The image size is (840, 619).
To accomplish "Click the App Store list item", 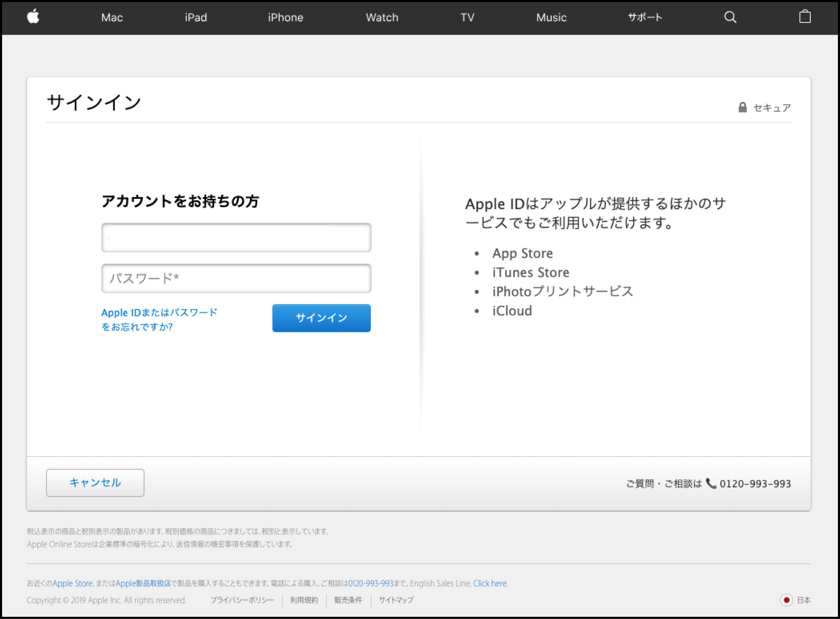I will (x=522, y=253).
